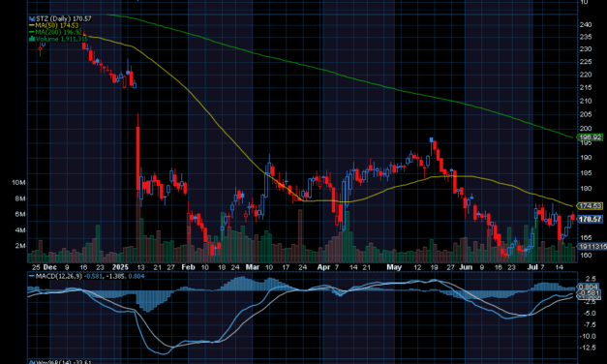Click the green line icon beside MA(200)

pos(32,32)
